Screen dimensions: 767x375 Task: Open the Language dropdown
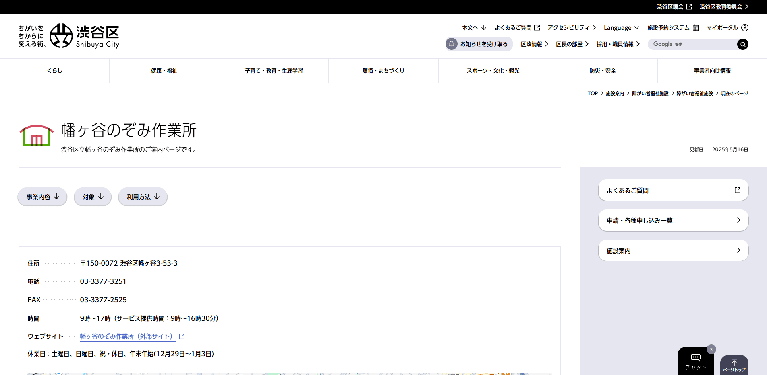coord(621,27)
